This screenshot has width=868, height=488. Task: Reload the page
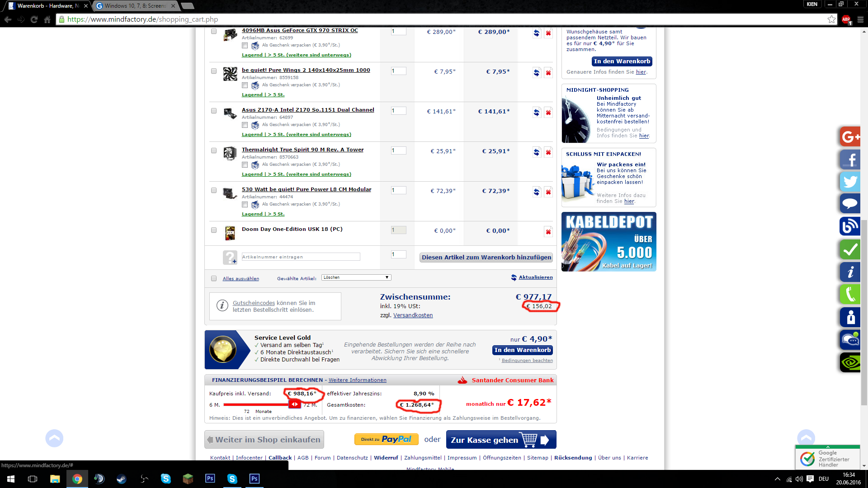coord(34,19)
